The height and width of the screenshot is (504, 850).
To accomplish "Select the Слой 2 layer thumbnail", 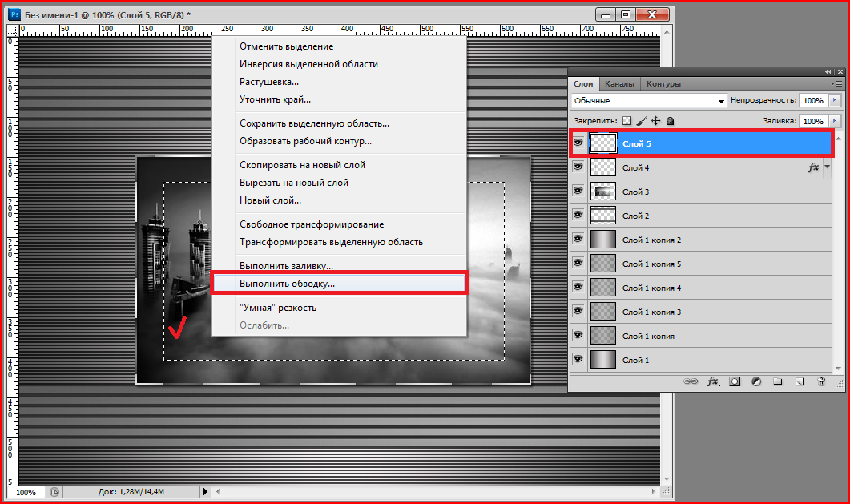I will pos(602,216).
